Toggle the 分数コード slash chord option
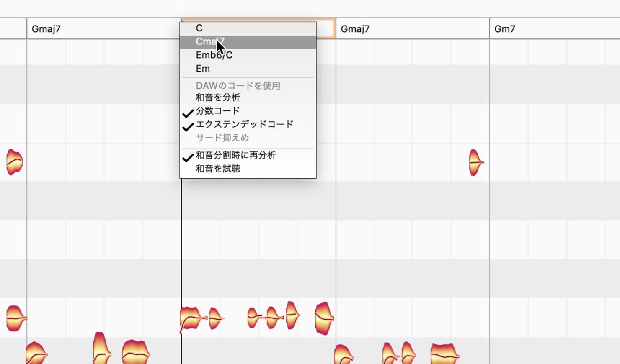Screen dimensions: 620x364 click(248, 111)
